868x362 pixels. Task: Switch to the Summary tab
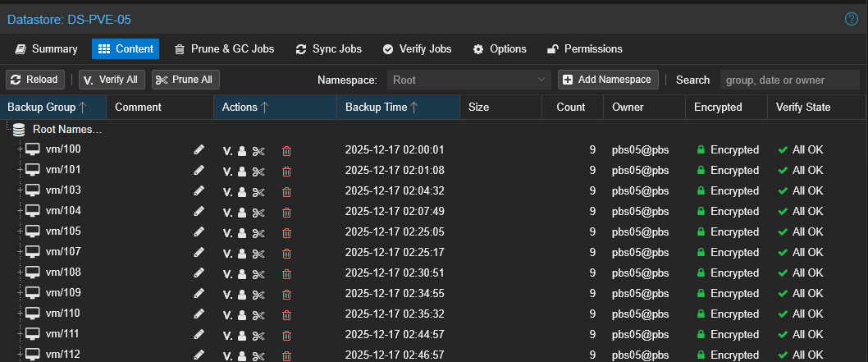(47, 49)
